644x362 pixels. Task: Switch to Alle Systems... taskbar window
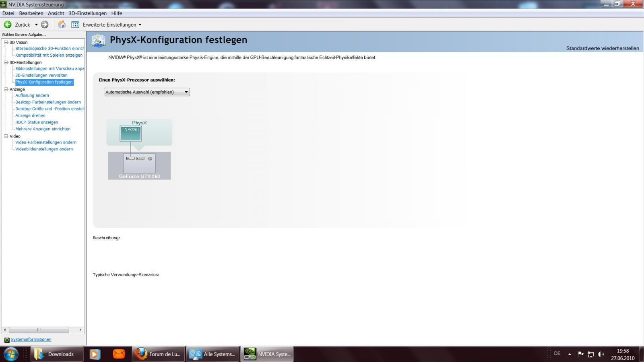point(213,354)
